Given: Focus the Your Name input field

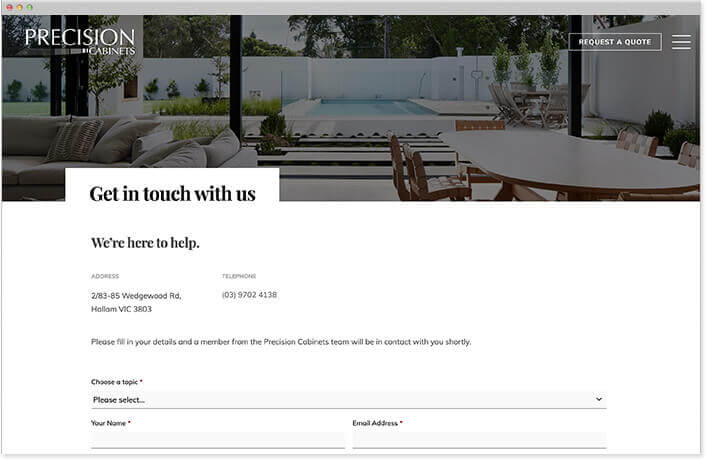Looking at the screenshot, I should [x=217, y=440].
